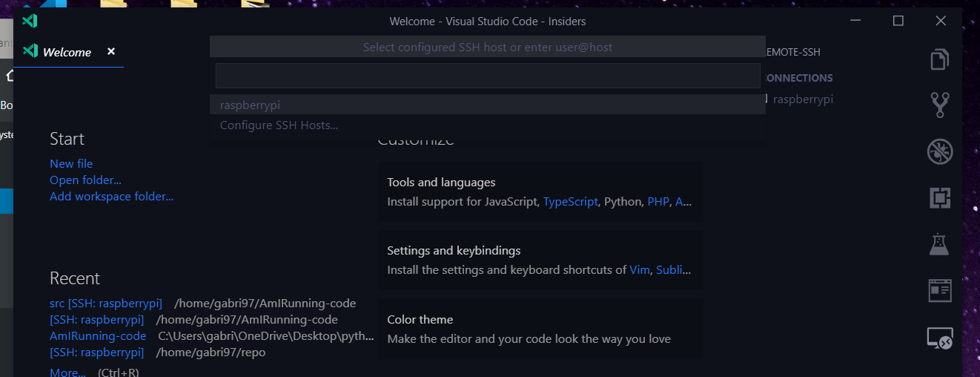Minimize the VS Code window
The image size is (980, 377).
[x=856, y=21]
